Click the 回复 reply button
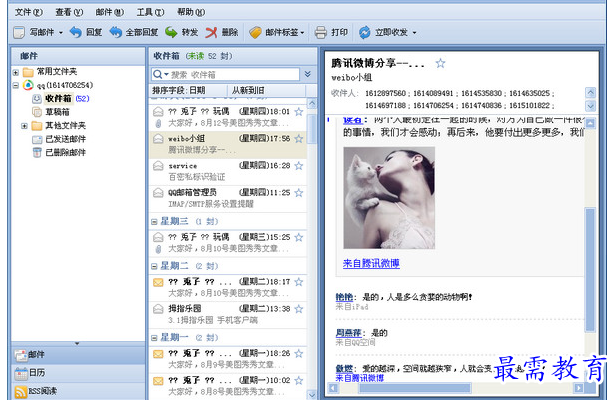The width and height of the screenshot is (615, 400). pos(86,32)
